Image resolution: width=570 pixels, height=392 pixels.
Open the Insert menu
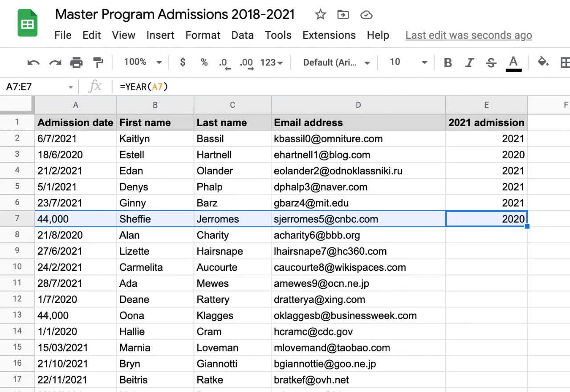160,35
